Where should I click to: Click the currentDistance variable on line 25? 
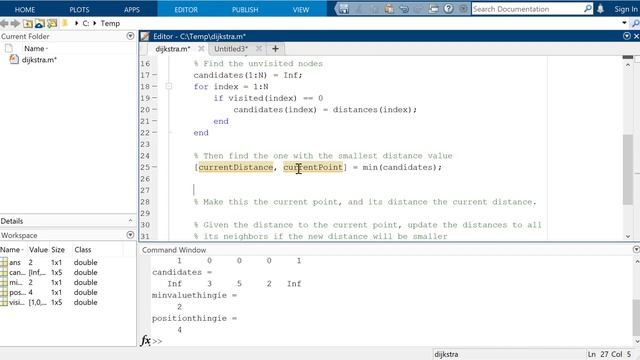coord(236,167)
